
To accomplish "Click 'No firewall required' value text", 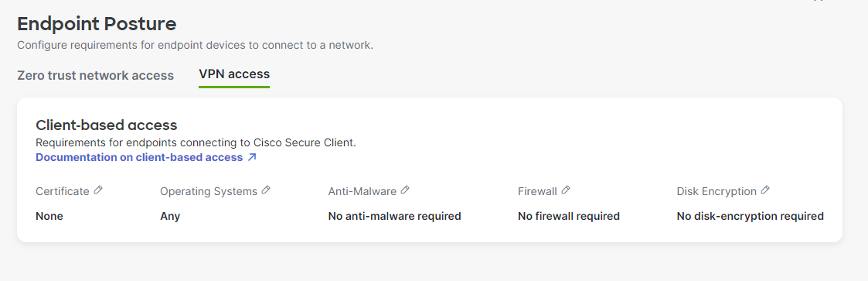I will pos(569,216).
